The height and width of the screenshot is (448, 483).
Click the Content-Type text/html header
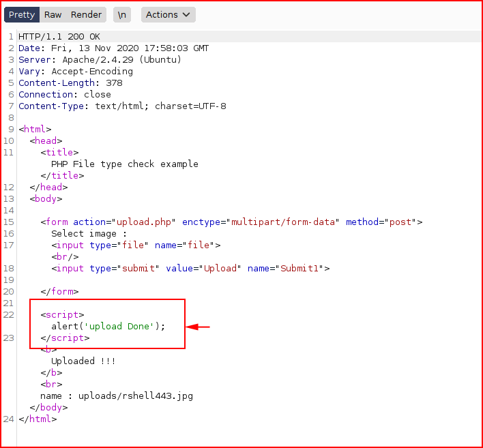click(122, 106)
